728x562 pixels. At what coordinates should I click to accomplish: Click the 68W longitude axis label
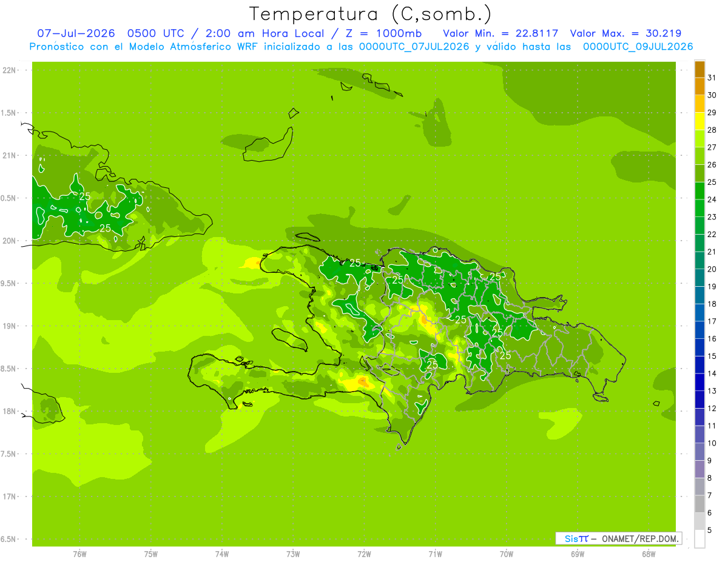click(649, 554)
